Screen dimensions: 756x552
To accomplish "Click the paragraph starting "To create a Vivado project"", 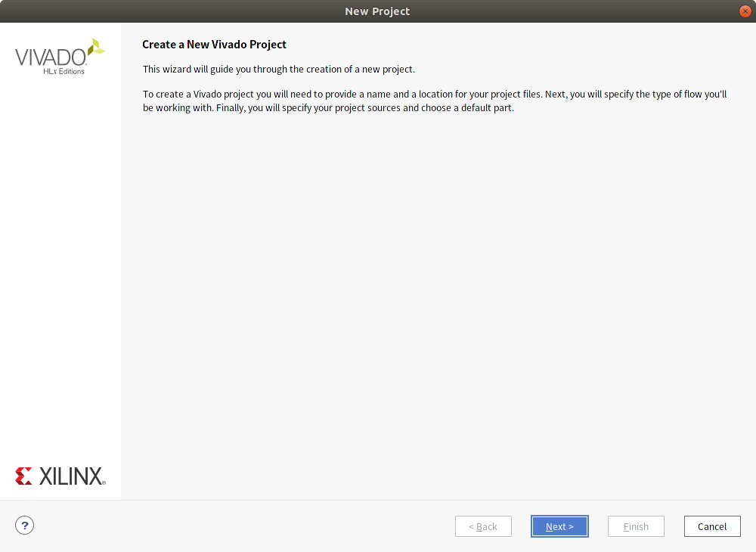I will tap(435, 101).
